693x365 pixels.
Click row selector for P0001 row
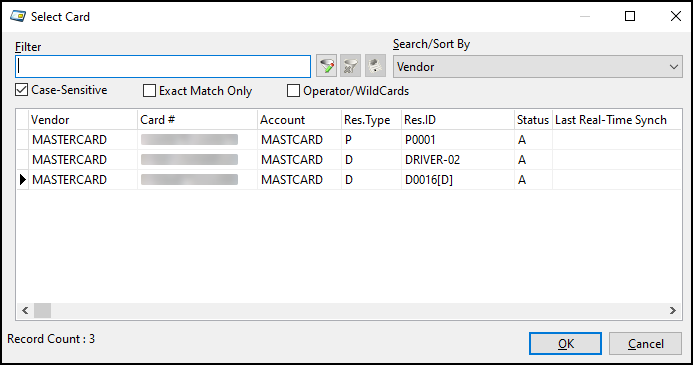[x=23, y=140]
